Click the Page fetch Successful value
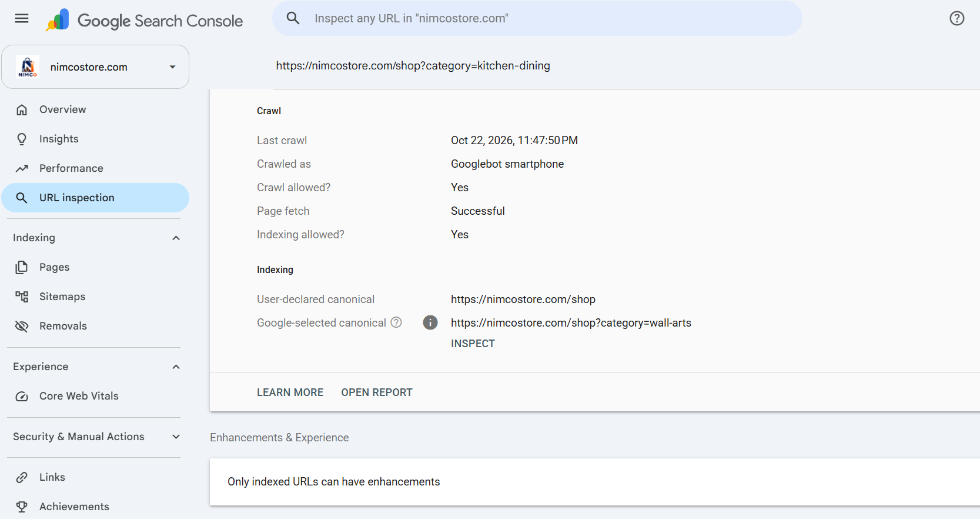 pos(478,211)
